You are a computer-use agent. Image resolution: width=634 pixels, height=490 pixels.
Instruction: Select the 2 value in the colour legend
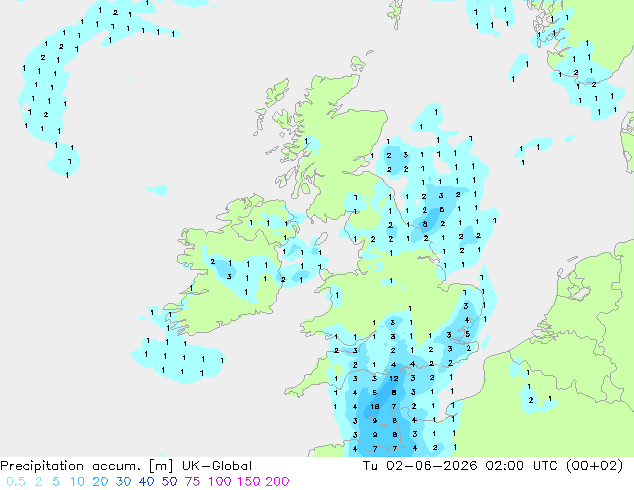(38, 482)
